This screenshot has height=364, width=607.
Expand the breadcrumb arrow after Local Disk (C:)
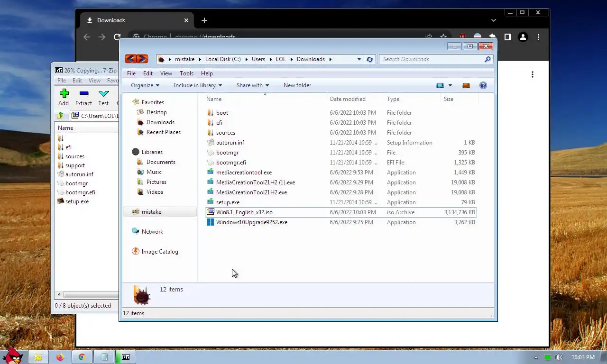(246, 59)
